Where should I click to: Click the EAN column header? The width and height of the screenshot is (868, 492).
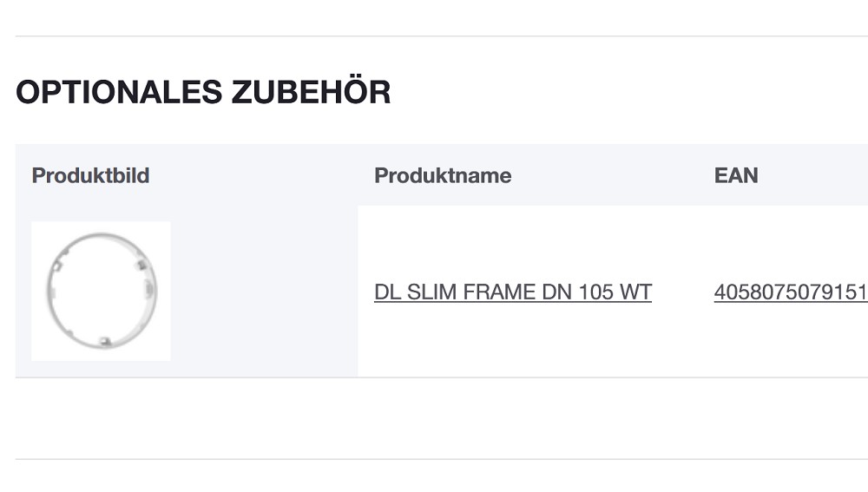click(736, 175)
